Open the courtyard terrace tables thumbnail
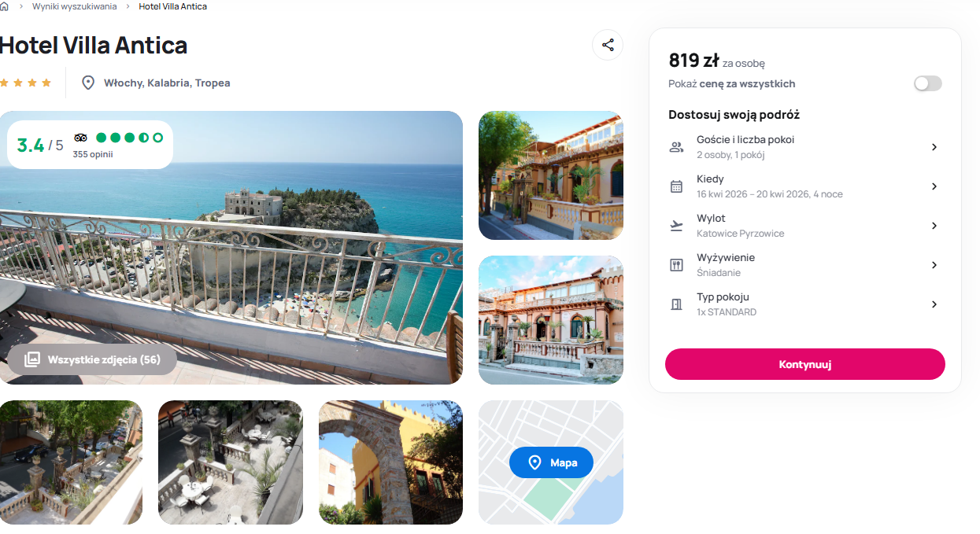The width and height of the screenshot is (980, 534). tap(231, 462)
